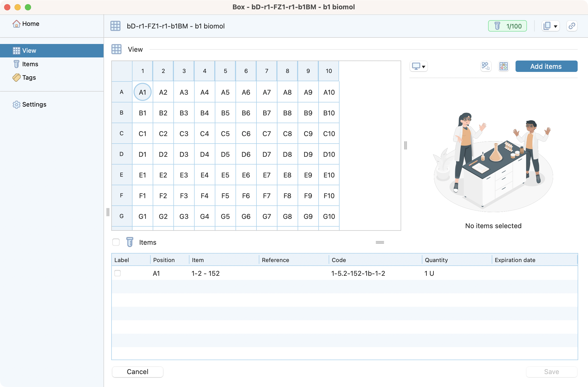Click the colored shapes grid icon
This screenshot has height=387, width=588.
click(503, 66)
